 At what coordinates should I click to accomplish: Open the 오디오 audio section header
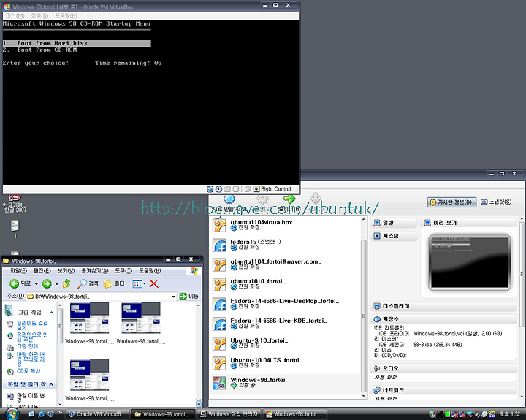click(443, 368)
